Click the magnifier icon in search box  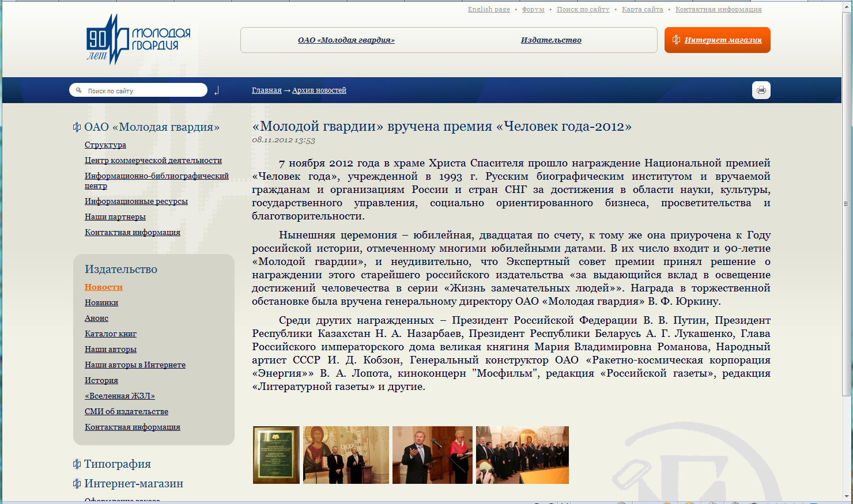(x=79, y=90)
